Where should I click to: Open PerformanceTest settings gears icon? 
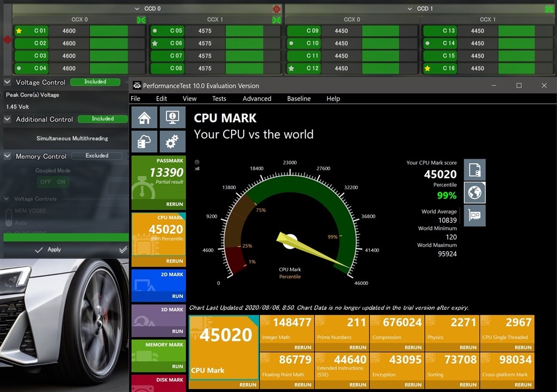click(172, 141)
